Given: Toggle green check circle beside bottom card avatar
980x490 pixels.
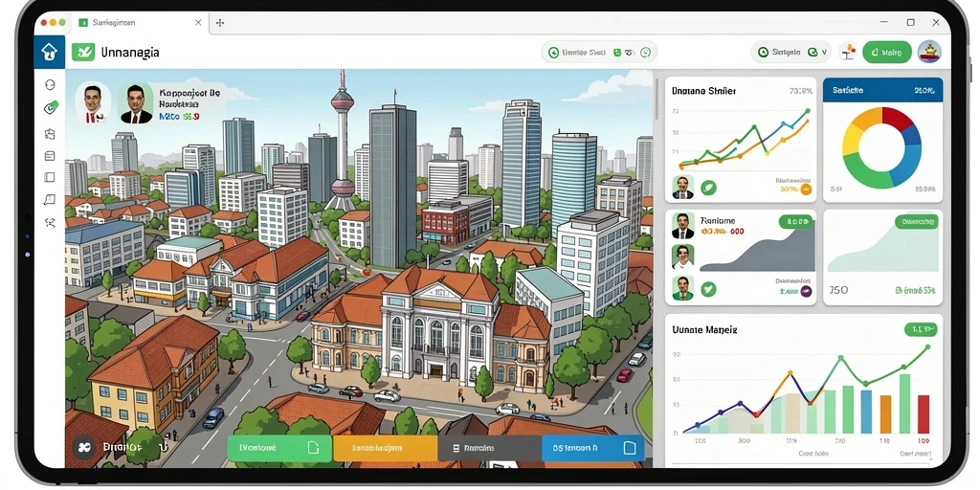Looking at the screenshot, I should tap(709, 289).
